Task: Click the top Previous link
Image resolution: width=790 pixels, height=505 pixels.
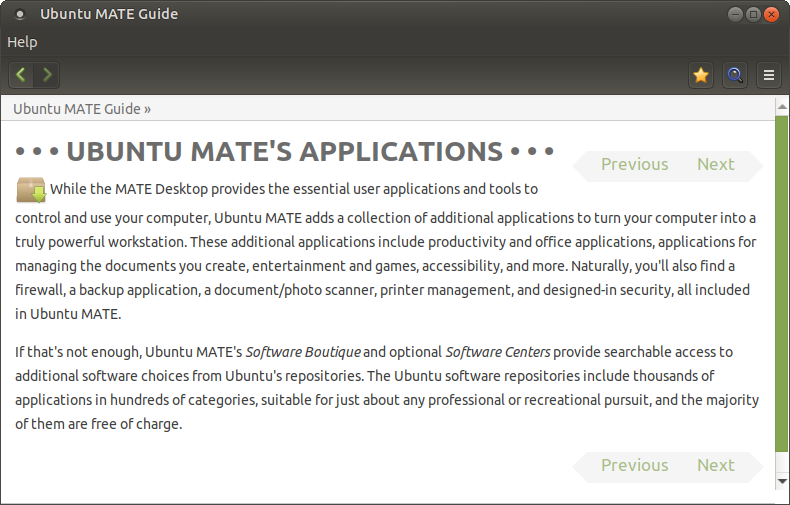Action: coord(634,164)
